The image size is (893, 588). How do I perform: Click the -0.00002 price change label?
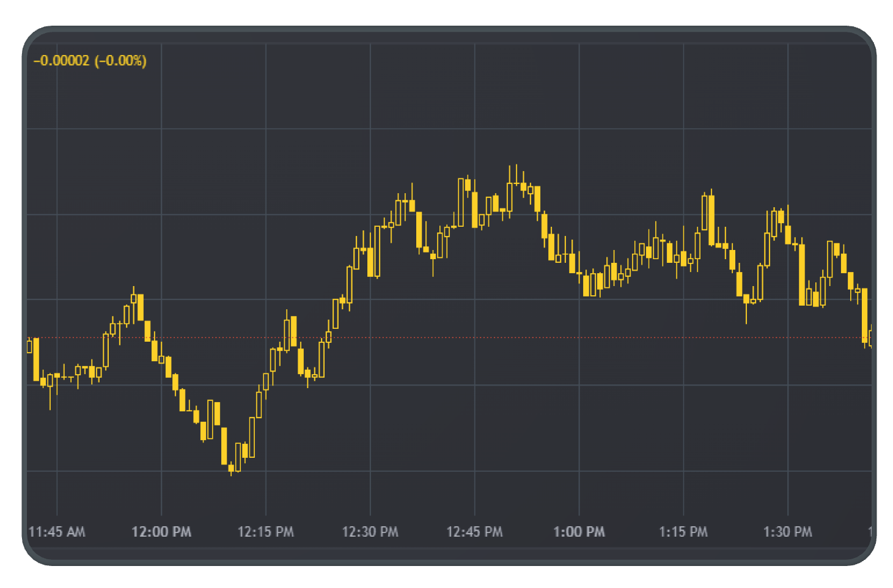point(61,60)
